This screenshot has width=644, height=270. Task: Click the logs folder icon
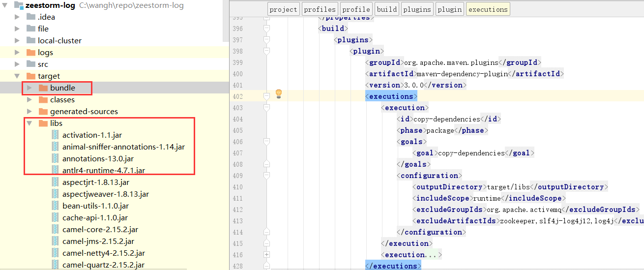[31, 52]
